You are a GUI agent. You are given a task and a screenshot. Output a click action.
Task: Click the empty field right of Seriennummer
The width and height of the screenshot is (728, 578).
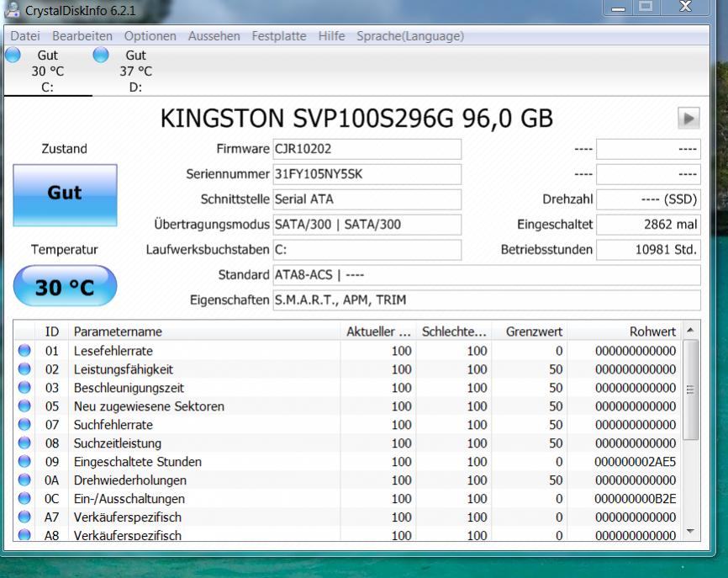648,174
